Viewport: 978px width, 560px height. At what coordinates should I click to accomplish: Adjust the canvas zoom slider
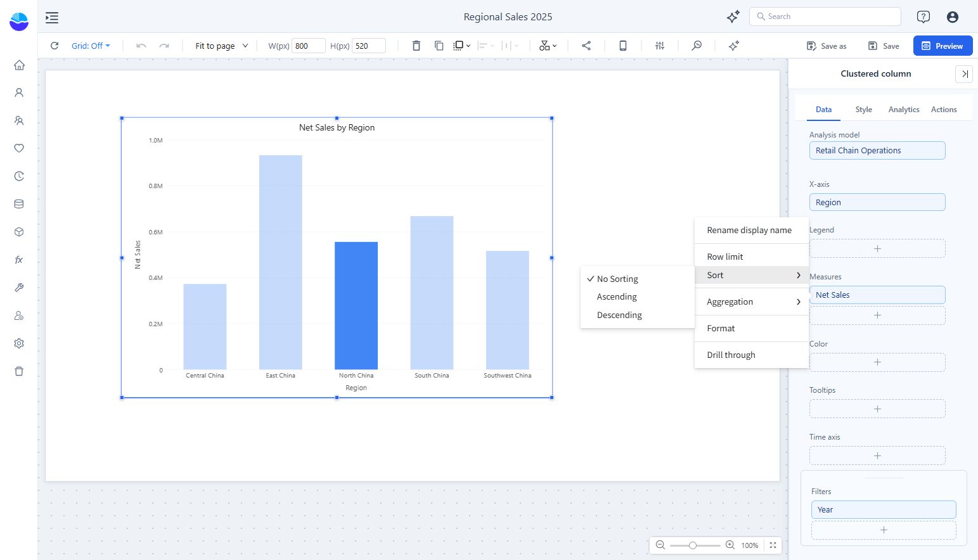tap(693, 545)
